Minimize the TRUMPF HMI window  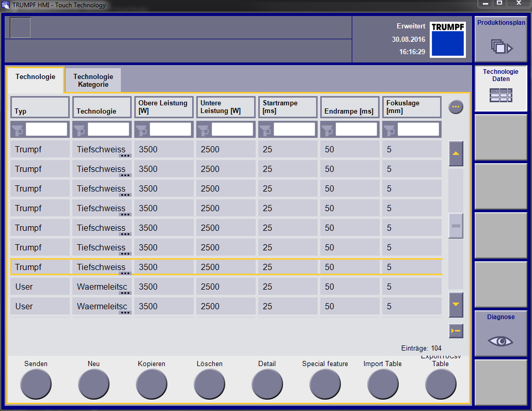486,3
